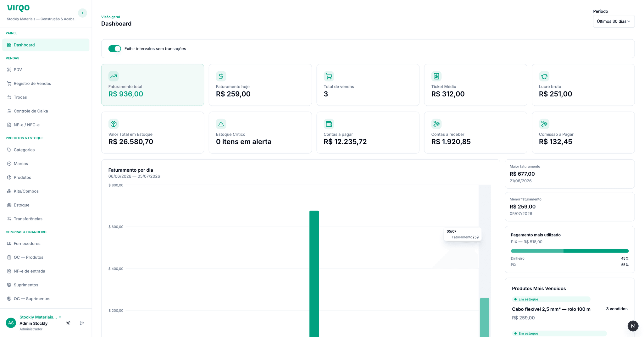Image resolution: width=644 pixels, height=337 pixels.
Task: Click the Produtos box icon
Action: point(9,177)
